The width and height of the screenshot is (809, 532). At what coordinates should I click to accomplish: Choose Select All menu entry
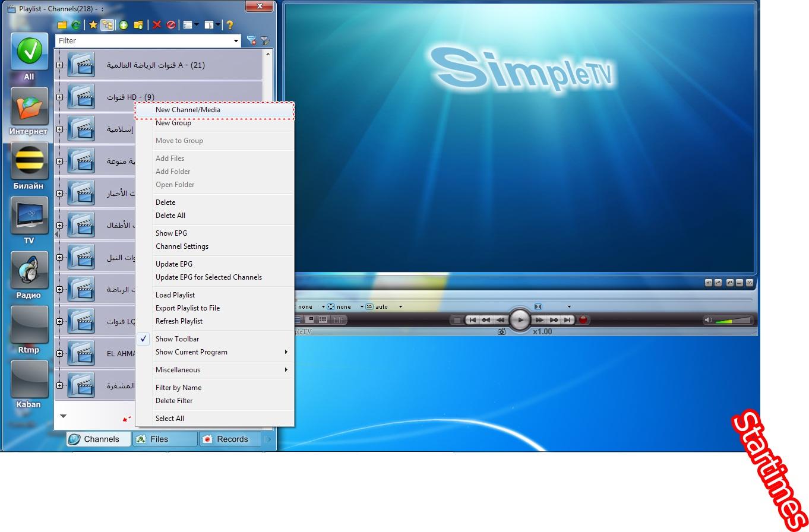215,419
